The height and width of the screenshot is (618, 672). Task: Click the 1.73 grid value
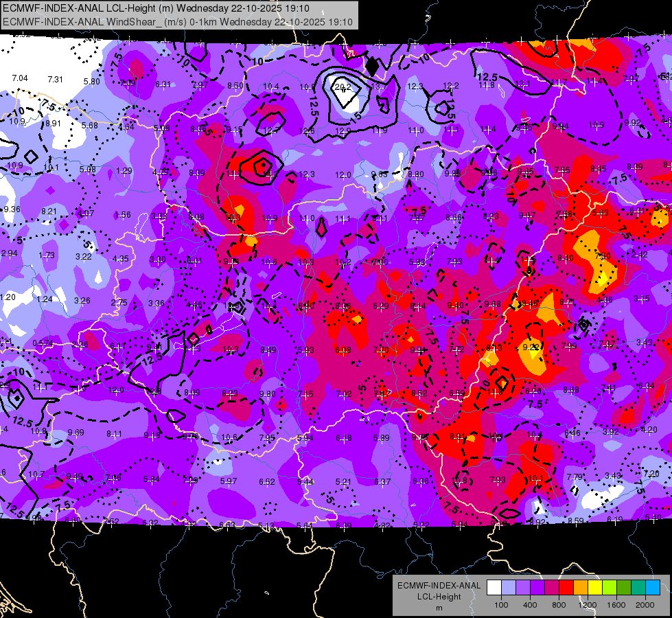[47, 255]
